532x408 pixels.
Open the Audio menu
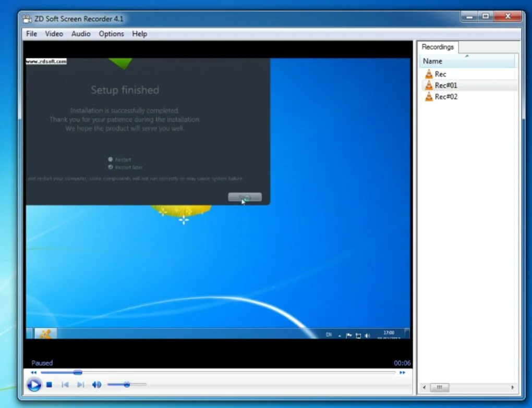[81, 34]
